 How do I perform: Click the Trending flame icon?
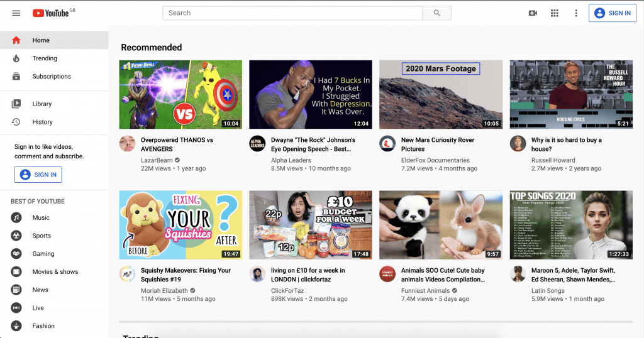coord(16,58)
